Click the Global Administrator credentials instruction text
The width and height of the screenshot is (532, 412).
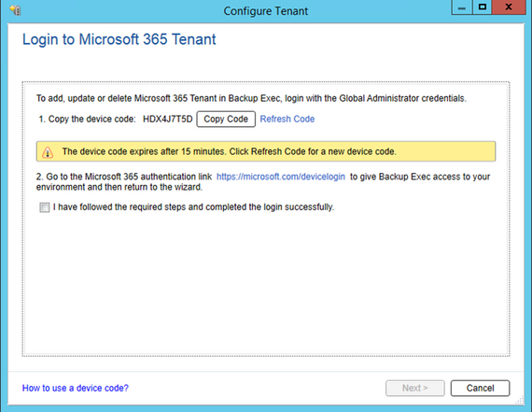(251, 98)
